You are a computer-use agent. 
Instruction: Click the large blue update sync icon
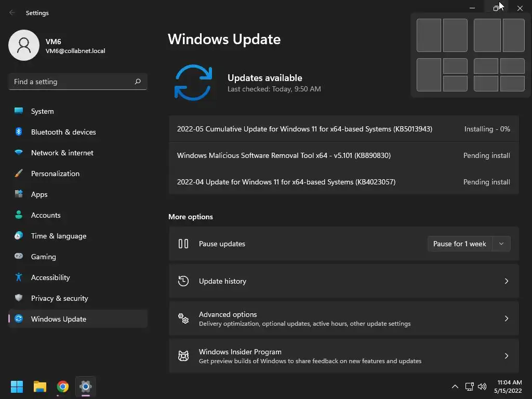(x=193, y=83)
